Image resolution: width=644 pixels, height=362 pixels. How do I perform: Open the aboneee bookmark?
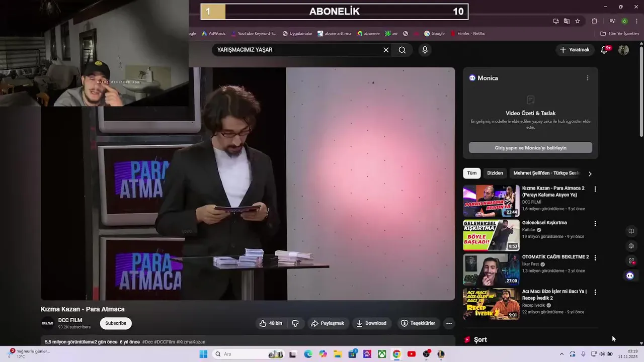pyautogui.click(x=368, y=34)
